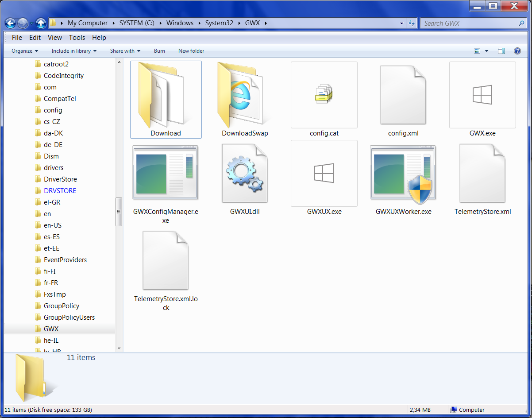Select the CodeIntegrity folder in tree
The height and width of the screenshot is (418, 532).
pyautogui.click(x=64, y=76)
